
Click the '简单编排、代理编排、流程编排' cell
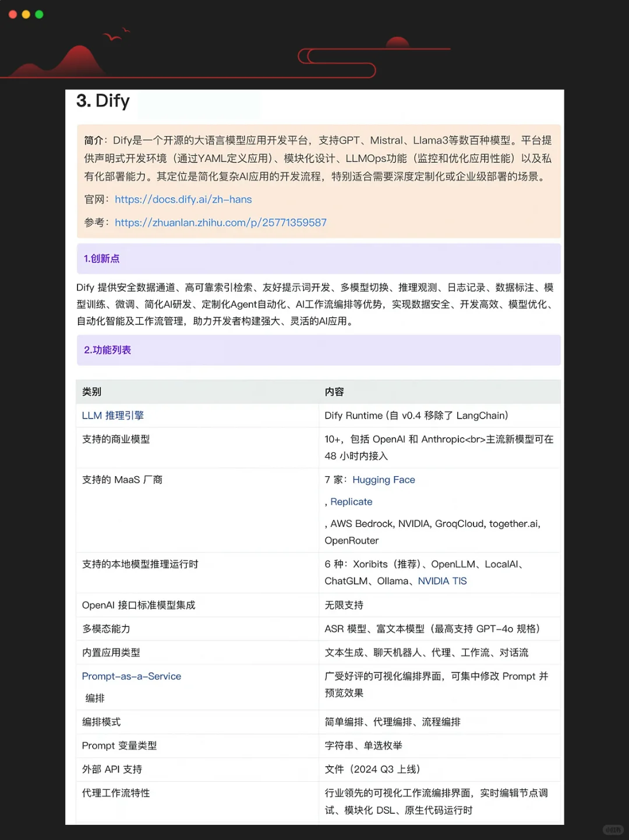coord(440,722)
